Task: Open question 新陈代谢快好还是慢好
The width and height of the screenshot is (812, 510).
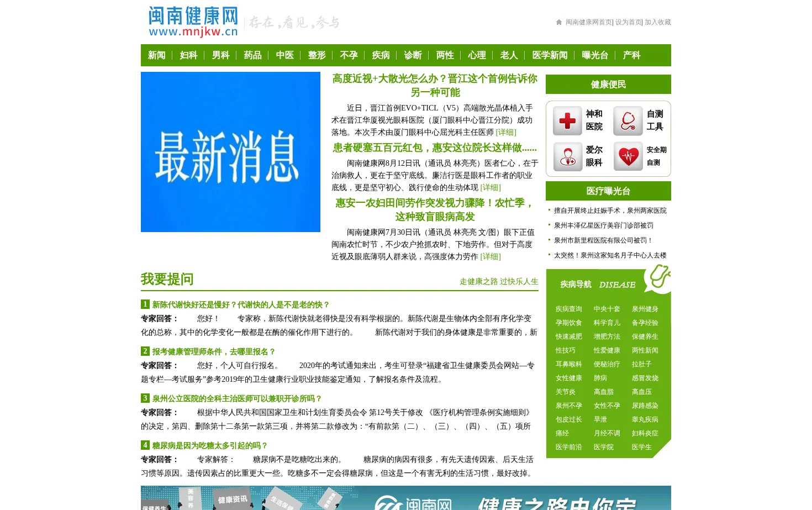Action: click(x=241, y=305)
